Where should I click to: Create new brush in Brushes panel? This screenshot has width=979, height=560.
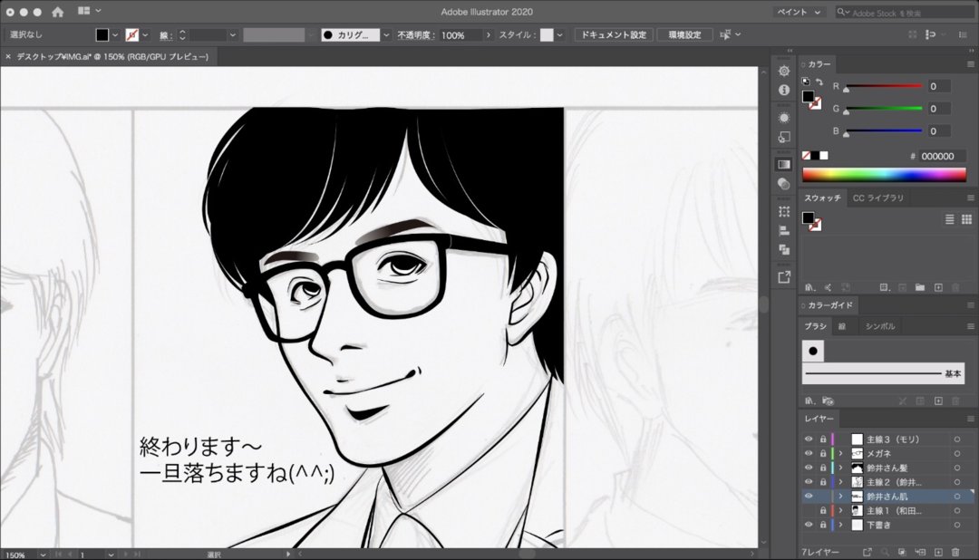tap(938, 401)
